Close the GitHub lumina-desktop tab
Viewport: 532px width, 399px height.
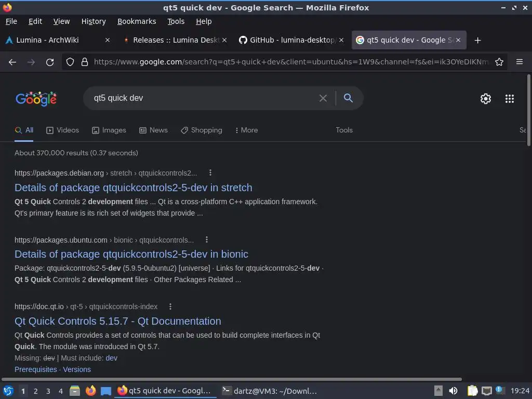tap(341, 40)
